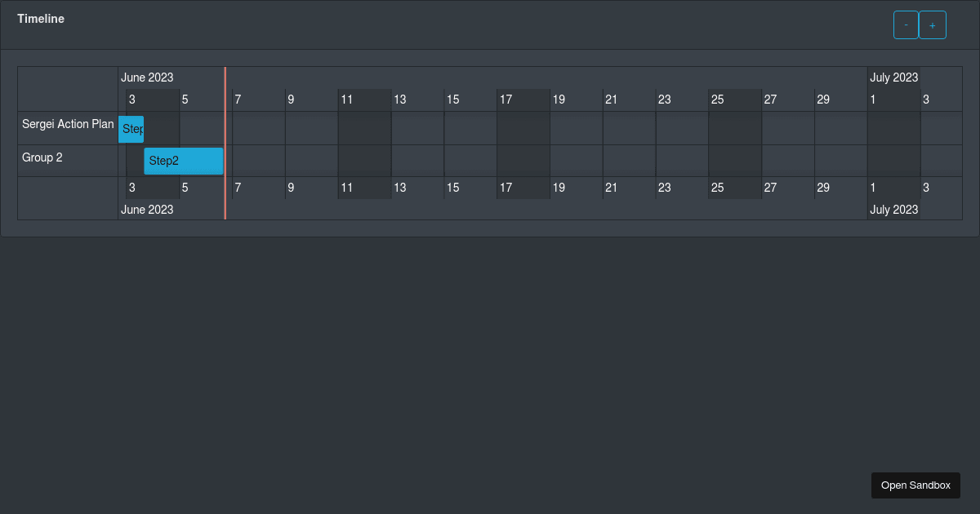Click the July 2023 label in top axis

[x=894, y=78]
